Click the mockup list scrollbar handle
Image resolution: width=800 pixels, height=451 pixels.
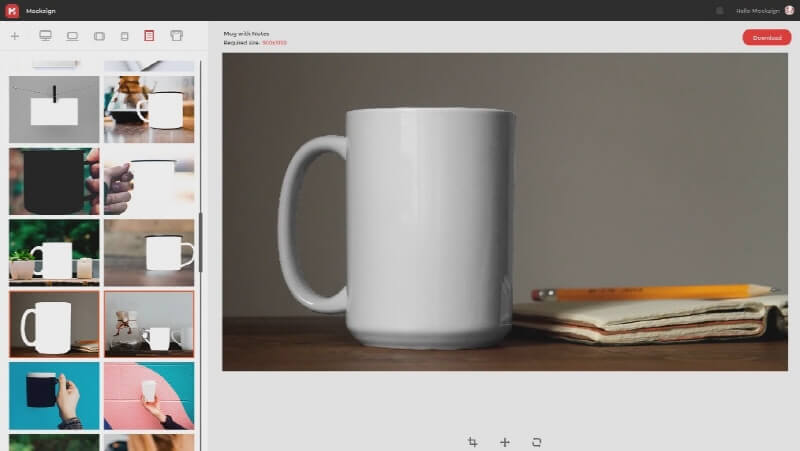pos(201,242)
